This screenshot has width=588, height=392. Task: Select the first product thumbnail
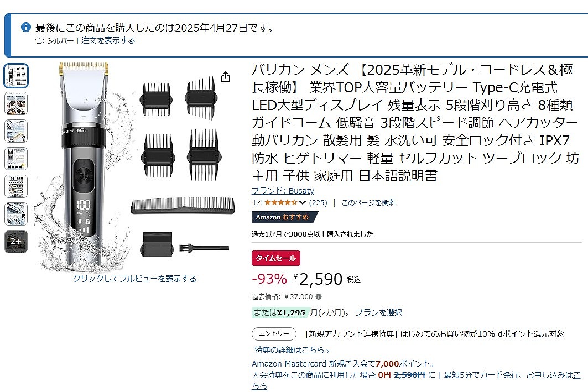coord(16,76)
